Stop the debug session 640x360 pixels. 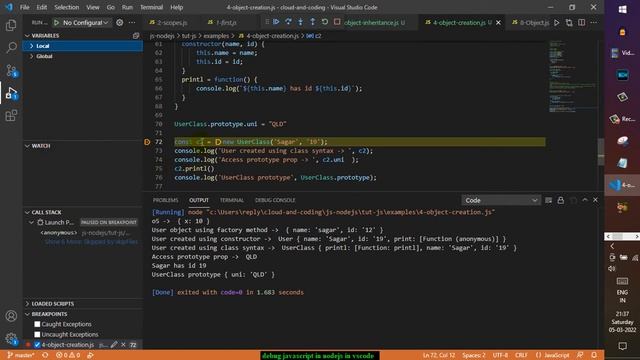pyautogui.click(x=337, y=22)
